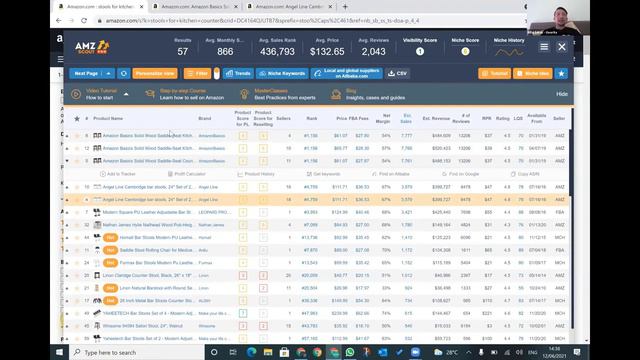
Task: Click Niche Score yellow indicator
Action: [465, 51]
